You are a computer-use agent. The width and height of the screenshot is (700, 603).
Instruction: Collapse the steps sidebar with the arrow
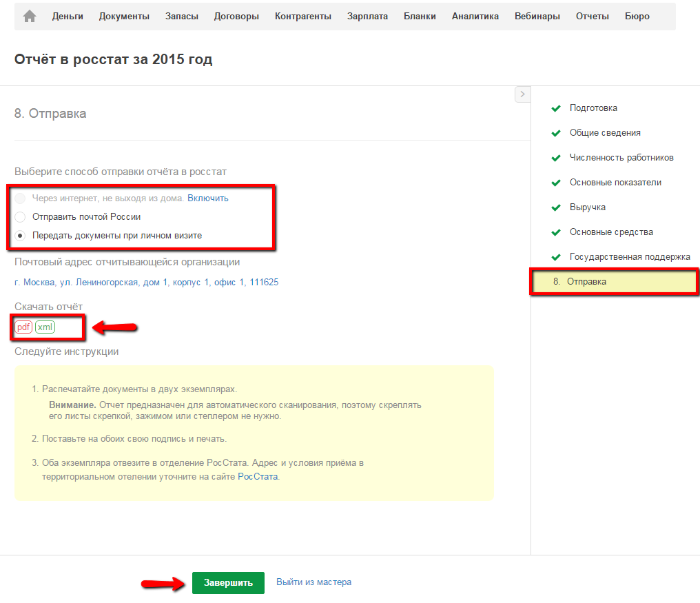[522, 94]
